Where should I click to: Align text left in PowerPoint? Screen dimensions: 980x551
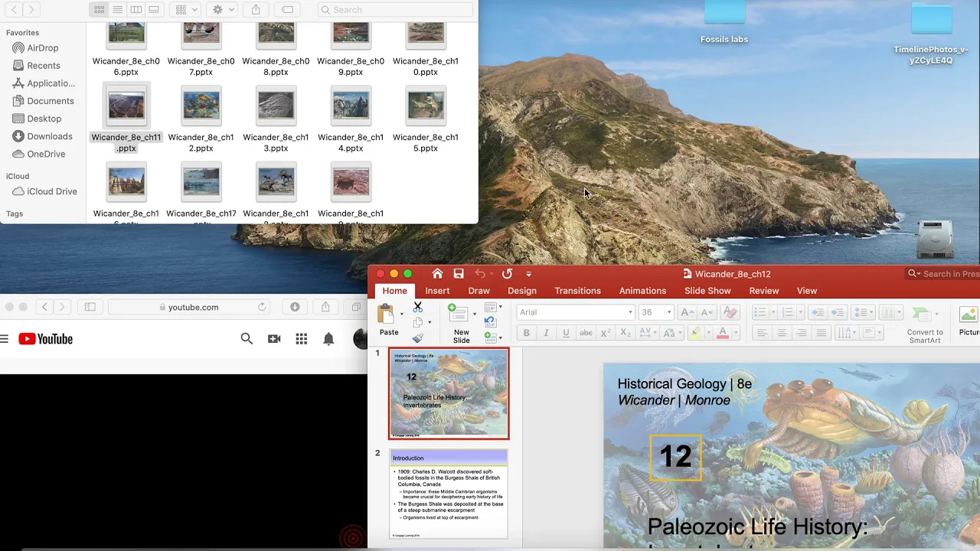[x=762, y=333]
